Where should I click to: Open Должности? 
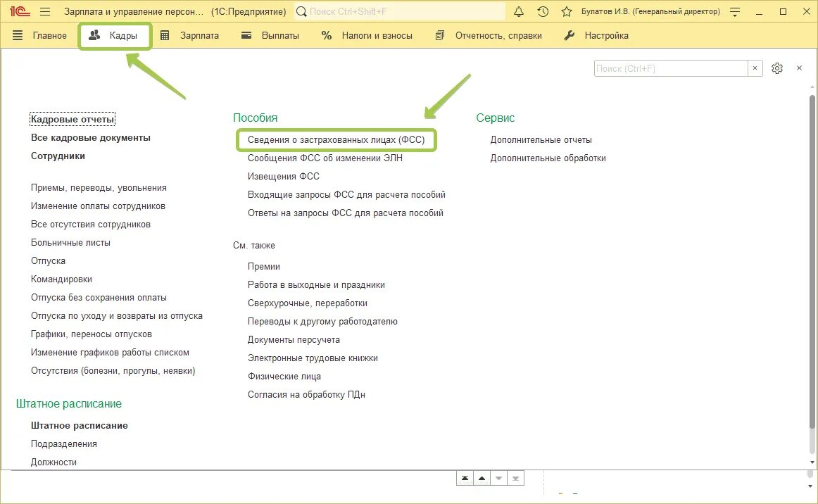point(54,462)
